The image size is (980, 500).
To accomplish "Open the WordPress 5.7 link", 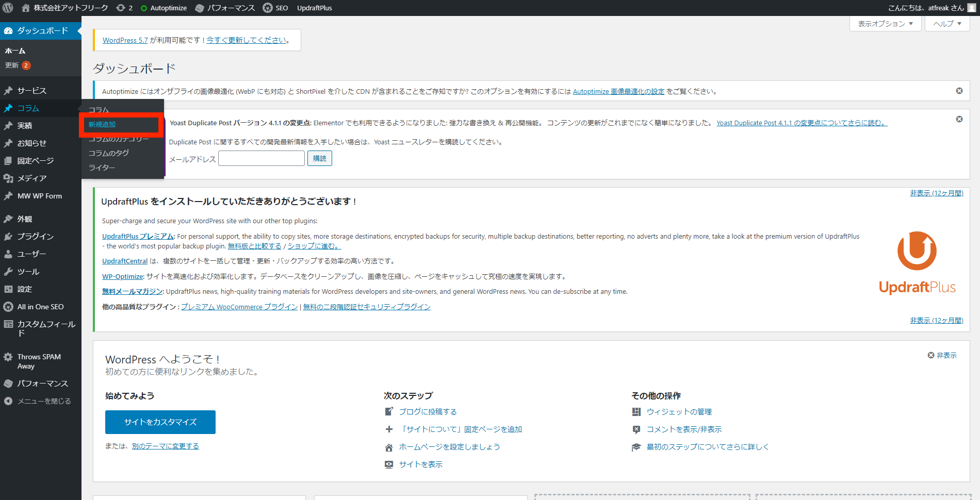I will point(125,40).
